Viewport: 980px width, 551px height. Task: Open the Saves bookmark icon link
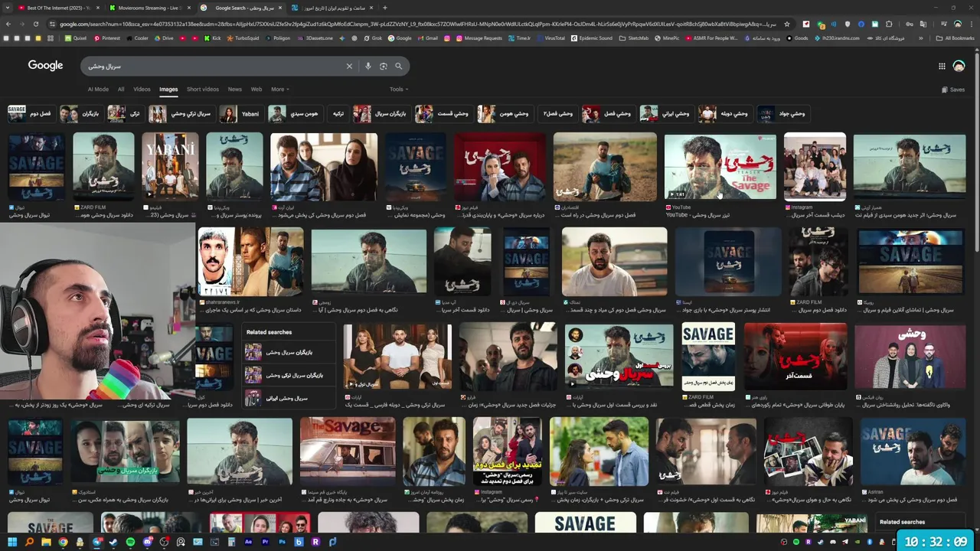953,90
